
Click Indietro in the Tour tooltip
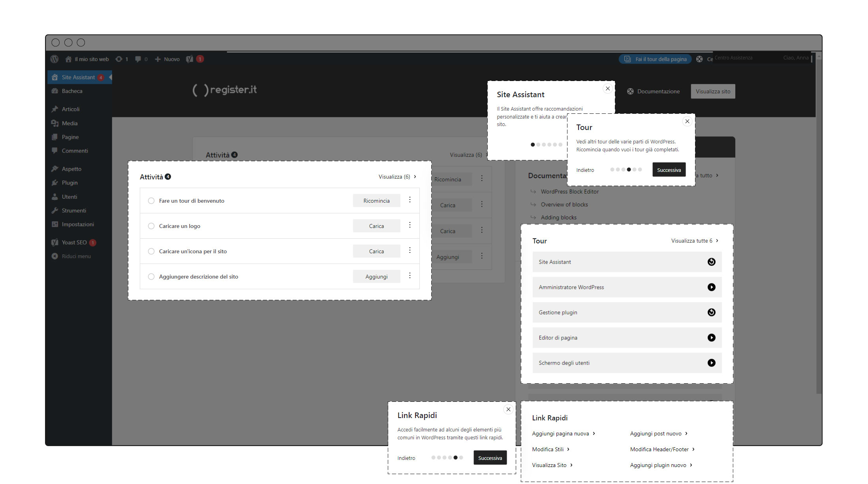click(585, 170)
